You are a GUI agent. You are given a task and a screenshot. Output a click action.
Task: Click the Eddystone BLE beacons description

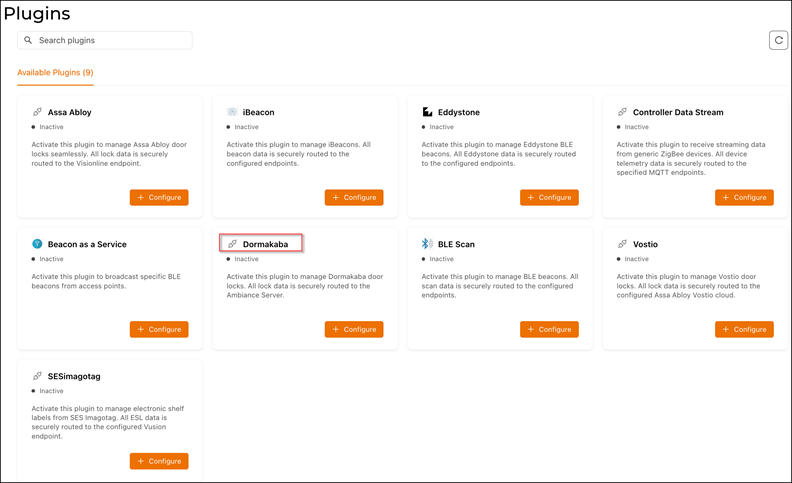499,154
